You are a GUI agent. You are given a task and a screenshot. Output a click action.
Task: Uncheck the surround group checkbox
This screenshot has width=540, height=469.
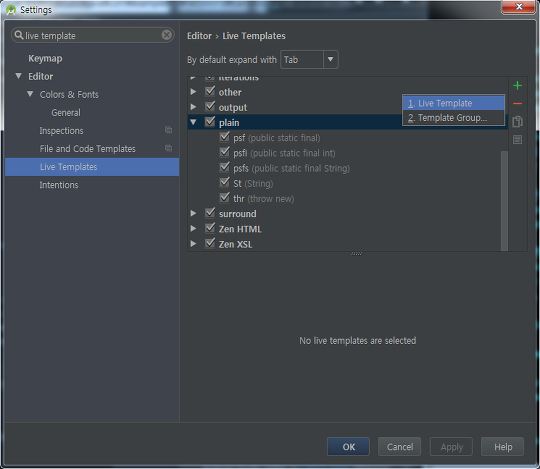pyautogui.click(x=210, y=213)
